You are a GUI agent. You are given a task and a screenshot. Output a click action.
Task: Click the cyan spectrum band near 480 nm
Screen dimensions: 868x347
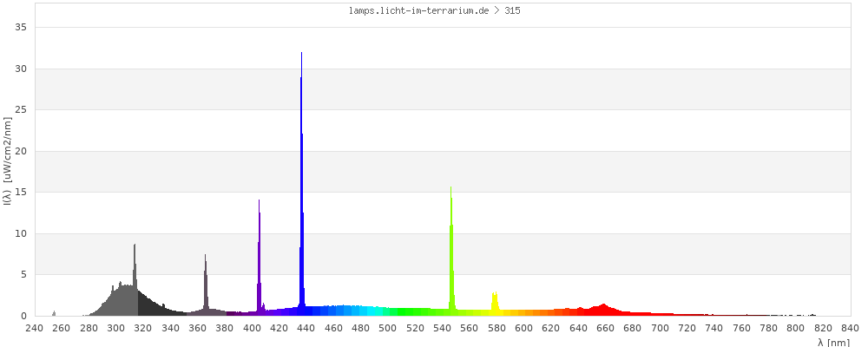pyautogui.click(x=361, y=311)
